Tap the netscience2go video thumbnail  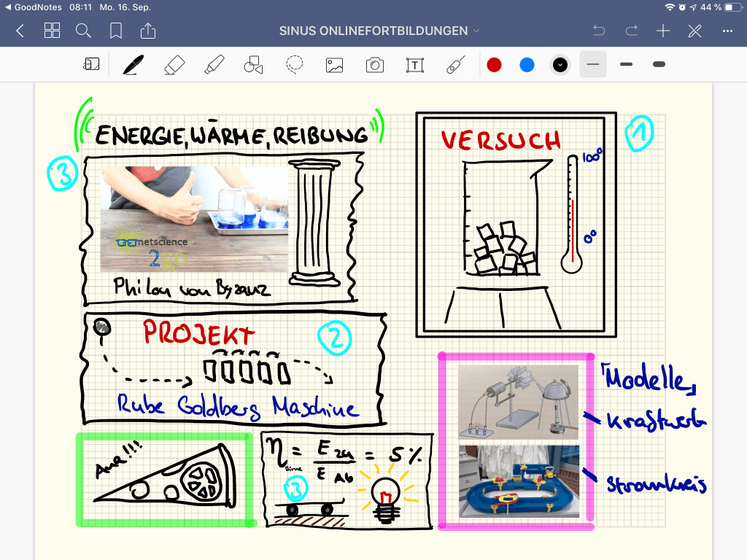(x=194, y=219)
